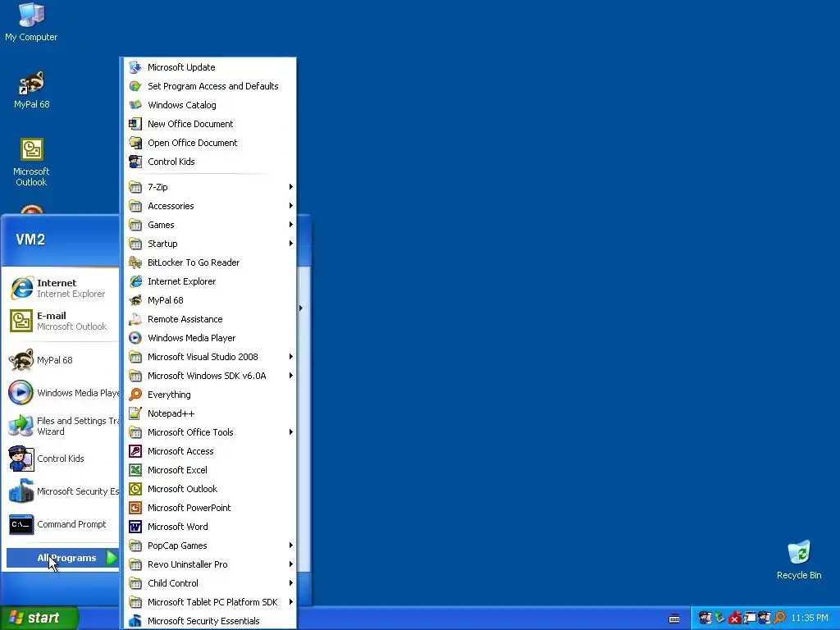Expand the 7-Zip submenu
The image size is (840, 630).
tap(209, 187)
